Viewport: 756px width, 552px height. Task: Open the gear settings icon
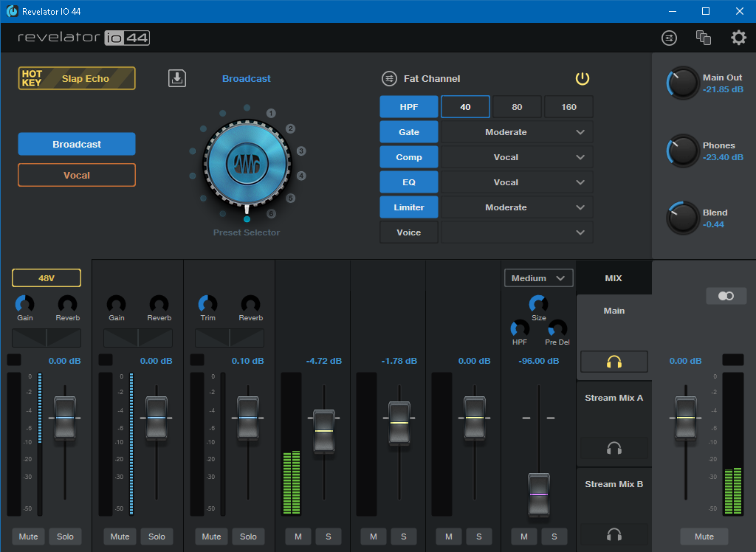[738, 38]
